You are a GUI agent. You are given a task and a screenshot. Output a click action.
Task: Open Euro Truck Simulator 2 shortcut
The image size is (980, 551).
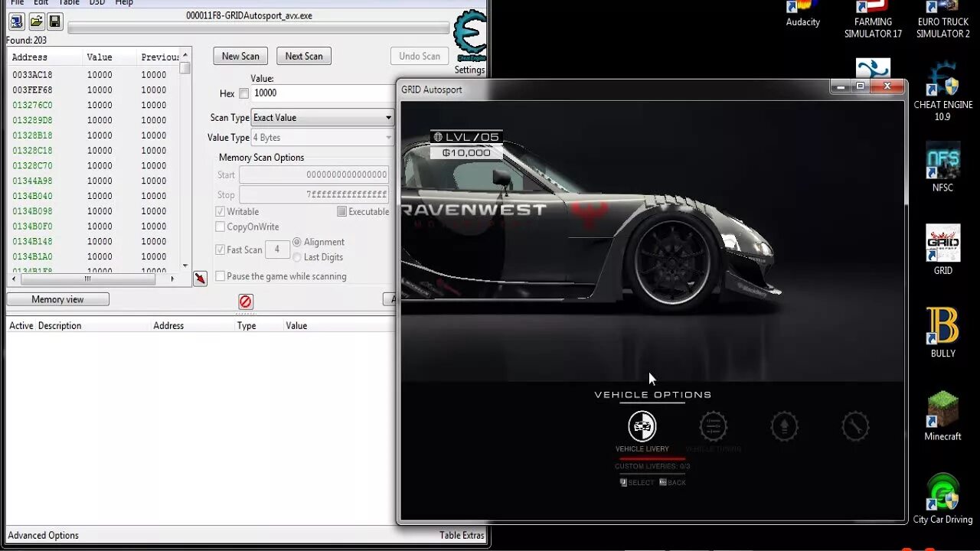click(943, 20)
